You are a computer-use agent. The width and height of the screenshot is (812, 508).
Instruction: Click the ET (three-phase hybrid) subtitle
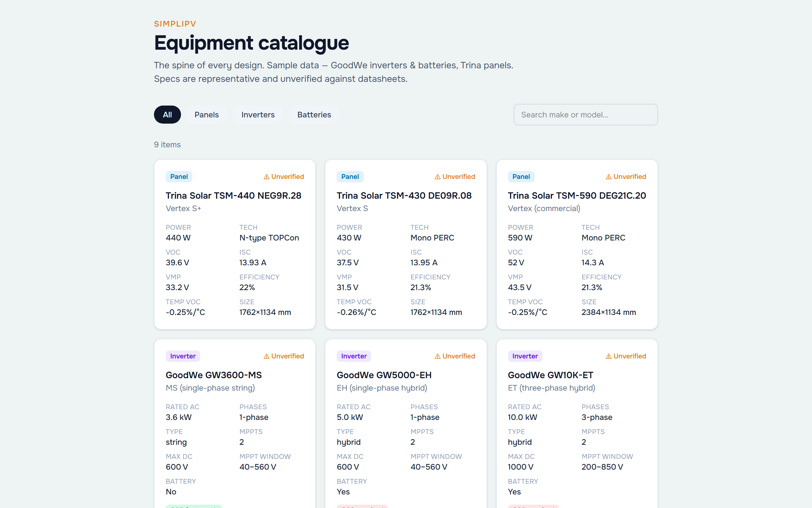point(551,388)
